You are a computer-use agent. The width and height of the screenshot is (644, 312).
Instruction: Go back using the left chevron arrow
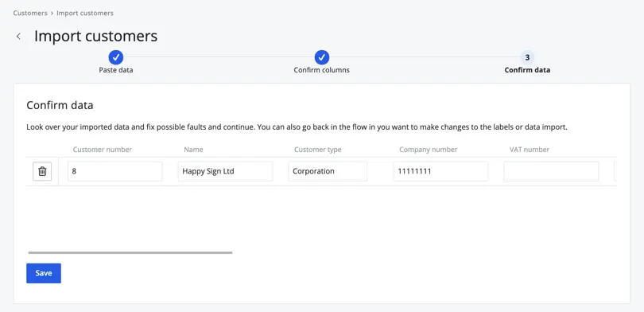pyautogui.click(x=18, y=36)
